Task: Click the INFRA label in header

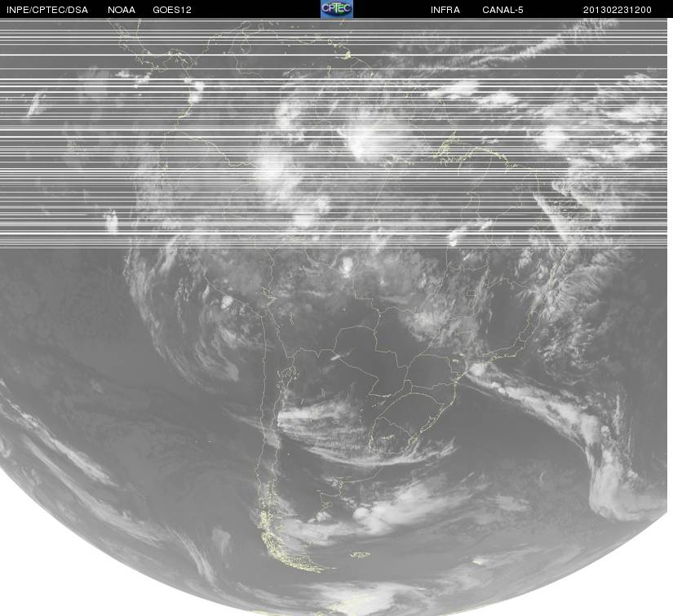Action: [445, 10]
